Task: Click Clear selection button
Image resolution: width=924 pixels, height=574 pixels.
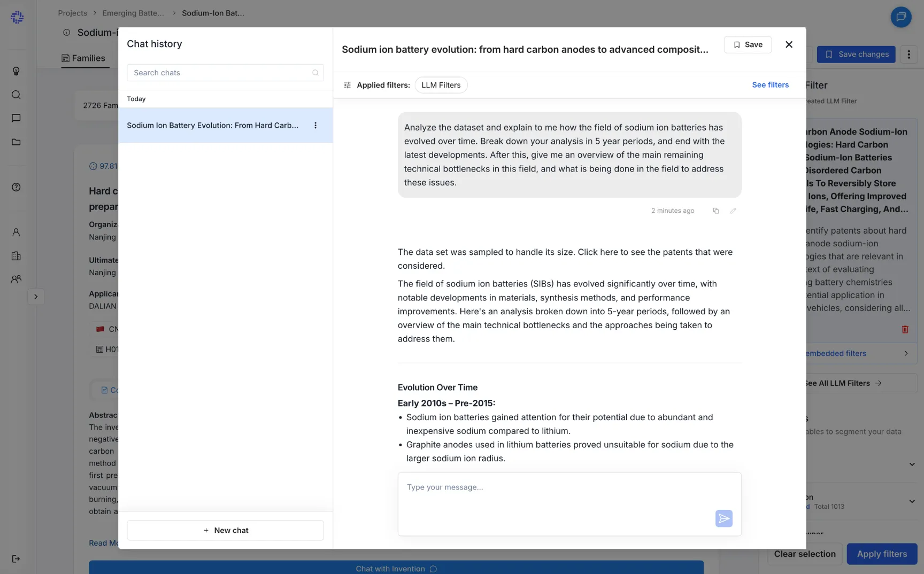Action: [x=805, y=554]
